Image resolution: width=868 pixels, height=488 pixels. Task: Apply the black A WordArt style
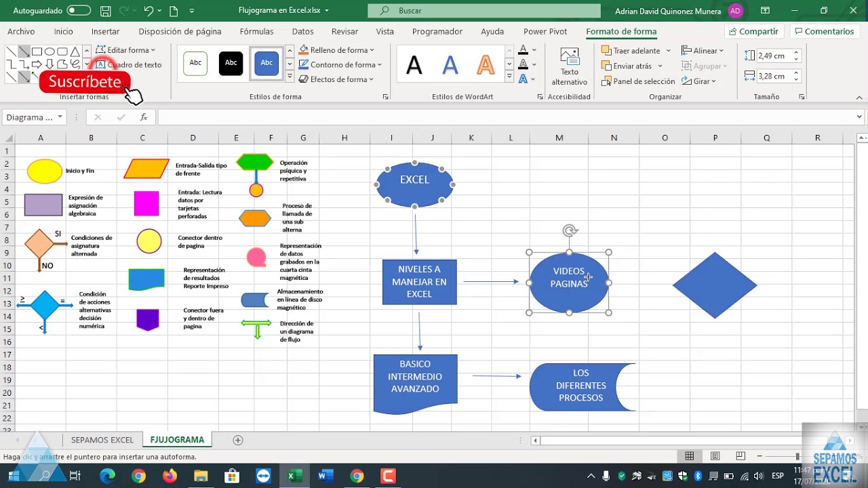pyautogui.click(x=414, y=66)
